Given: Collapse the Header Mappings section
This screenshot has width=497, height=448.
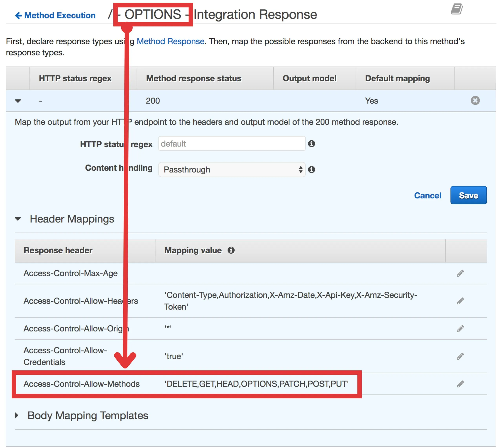Looking at the screenshot, I should tap(18, 219).
